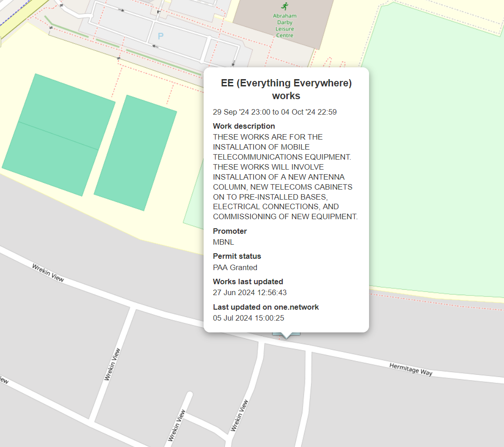Click the running figure leisure centre icon
504x447 pixels.
coord(285,6)
